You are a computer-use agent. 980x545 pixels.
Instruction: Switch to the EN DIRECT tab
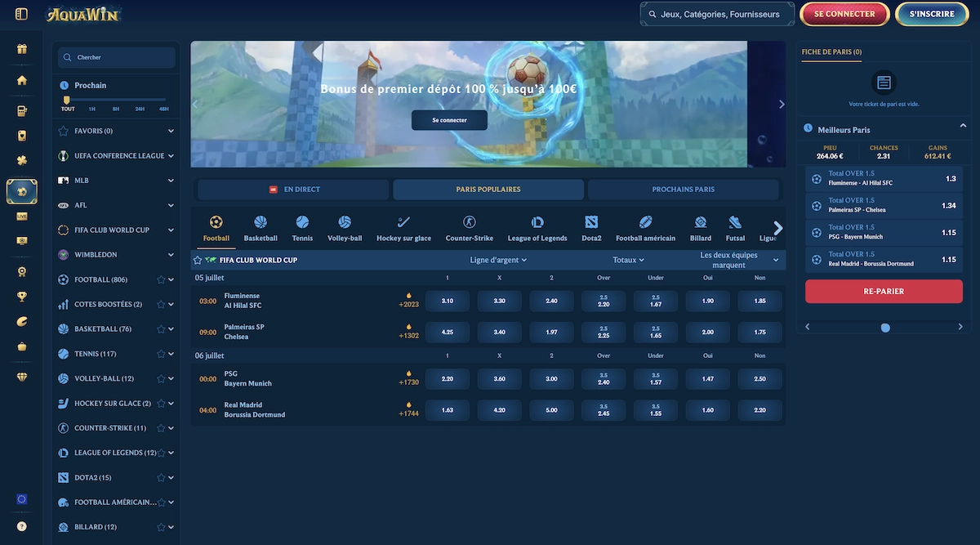(293, 190)
